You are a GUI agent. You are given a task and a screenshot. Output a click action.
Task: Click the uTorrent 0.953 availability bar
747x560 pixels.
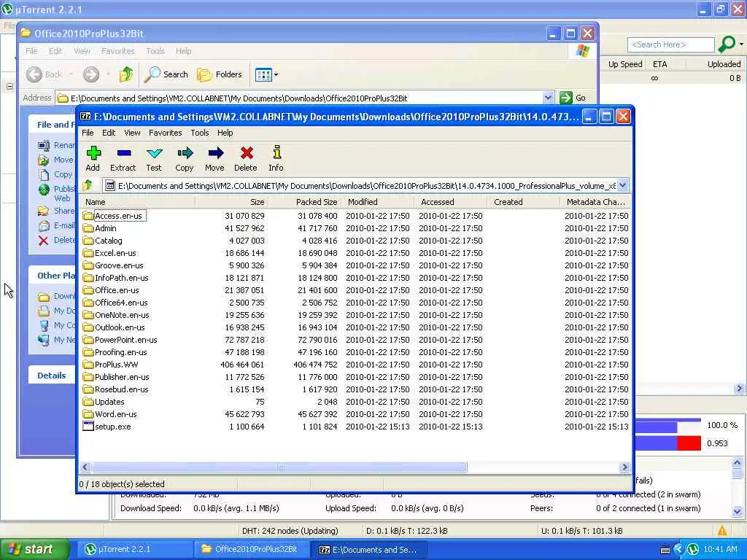668,443
